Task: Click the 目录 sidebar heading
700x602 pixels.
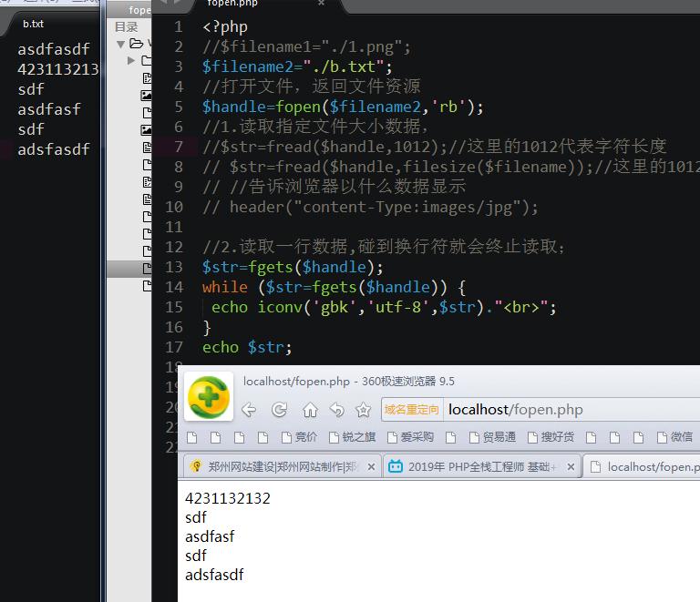Action: click(127, 27)
